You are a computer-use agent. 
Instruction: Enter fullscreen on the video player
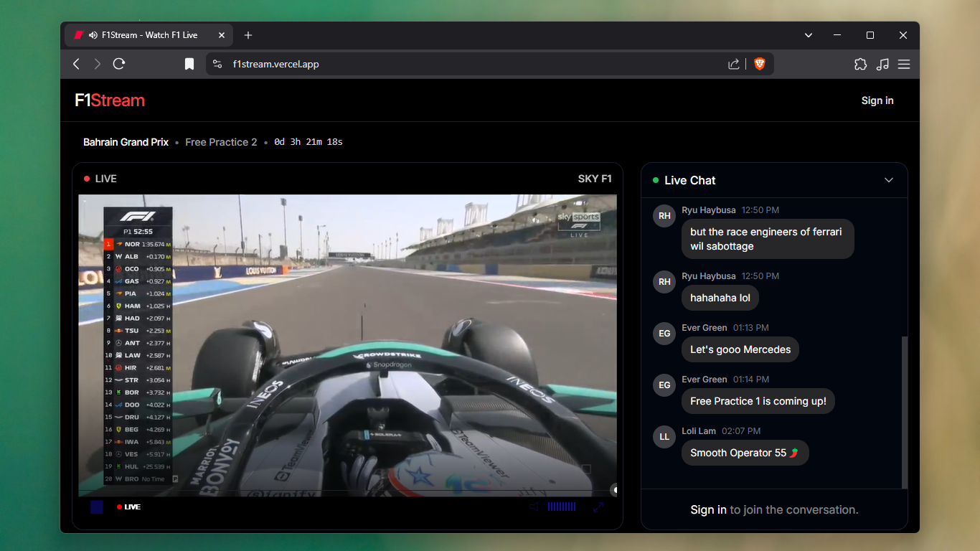click(x=599, y=507)
